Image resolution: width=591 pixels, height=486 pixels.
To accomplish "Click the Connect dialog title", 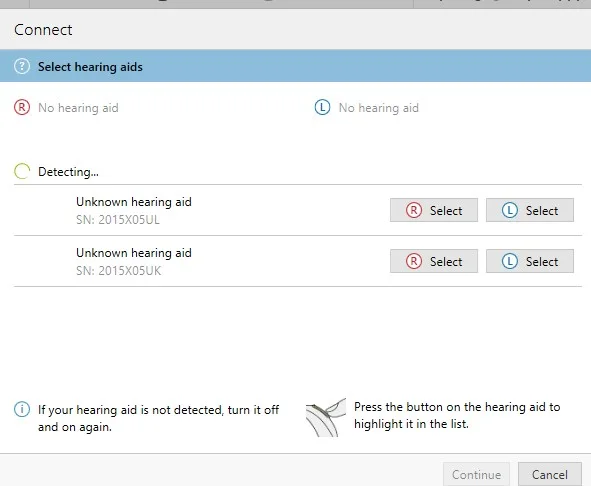I will [43, 30].
